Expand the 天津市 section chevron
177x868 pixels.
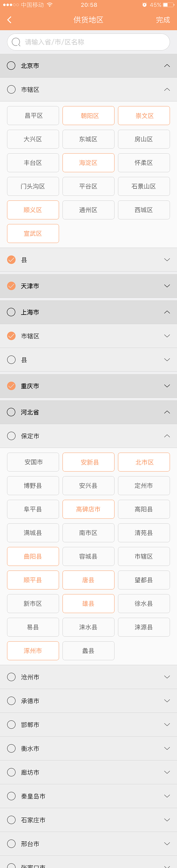point(167,286)
